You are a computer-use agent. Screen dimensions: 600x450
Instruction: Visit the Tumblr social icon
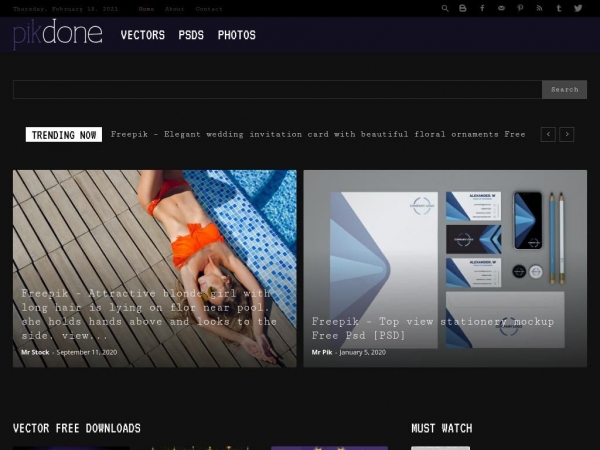click(559, 8)
